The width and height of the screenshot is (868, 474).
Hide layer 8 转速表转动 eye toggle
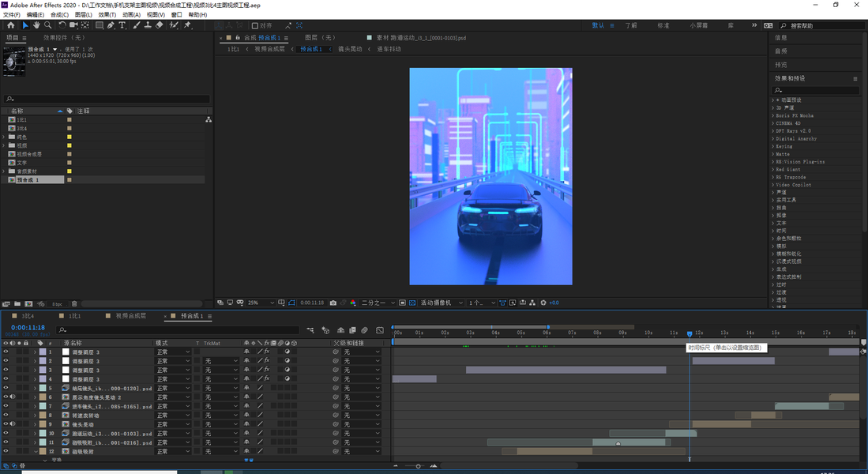pos(6,415)
